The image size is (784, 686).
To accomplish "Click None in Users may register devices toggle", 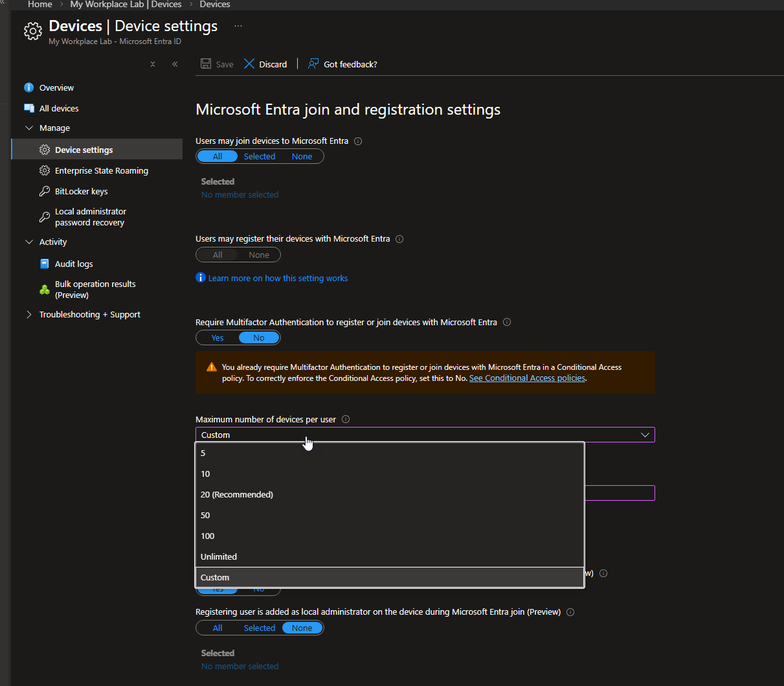I will coord(259,255).
